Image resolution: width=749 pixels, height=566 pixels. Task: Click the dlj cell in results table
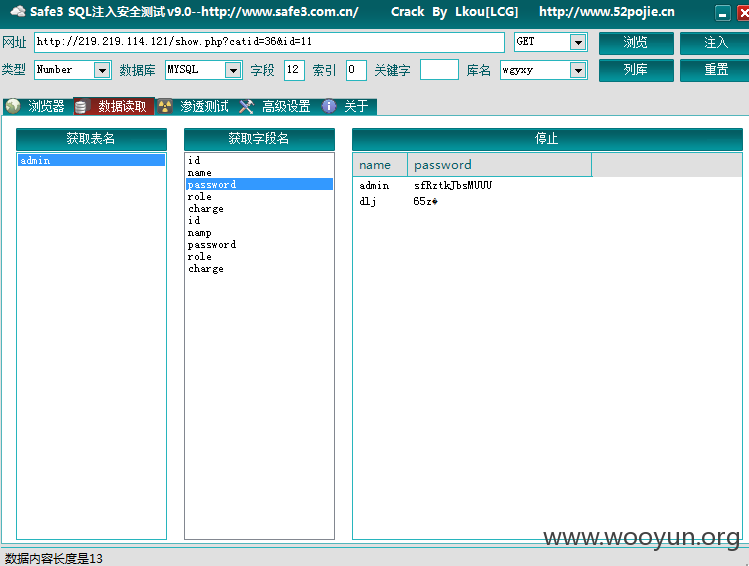368,201
